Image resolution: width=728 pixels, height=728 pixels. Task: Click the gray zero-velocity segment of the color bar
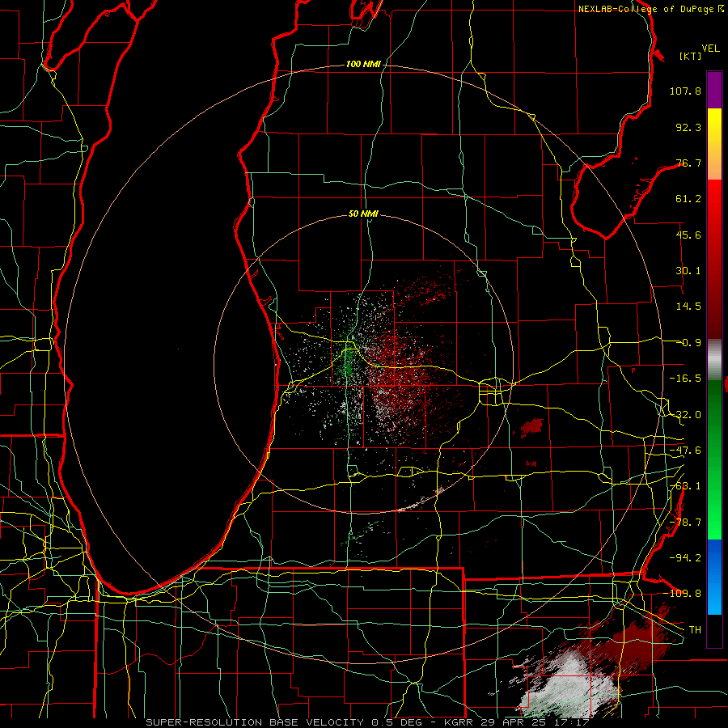coord(714,359)
